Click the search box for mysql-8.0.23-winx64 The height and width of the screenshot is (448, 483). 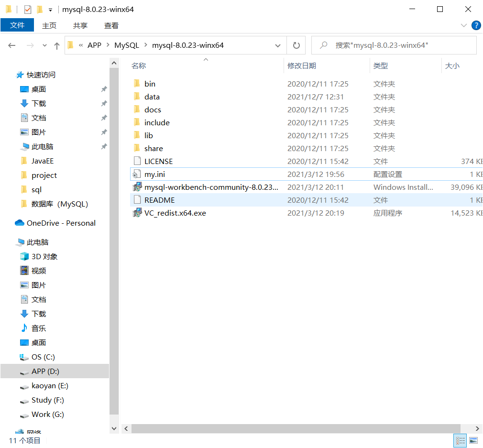click(394, 45)
